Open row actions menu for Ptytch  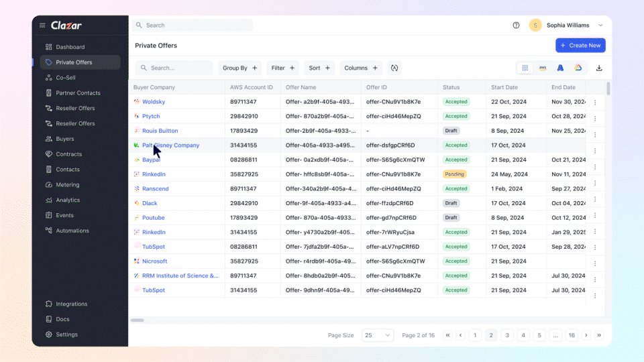pyautogui.click(x=595, y=119)
